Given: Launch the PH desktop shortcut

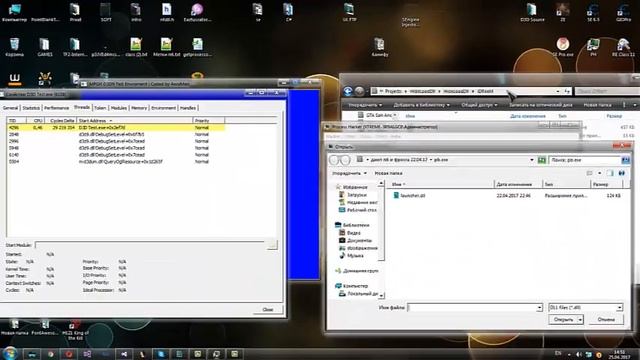Looking at the screenshot, I should (593, 47).
